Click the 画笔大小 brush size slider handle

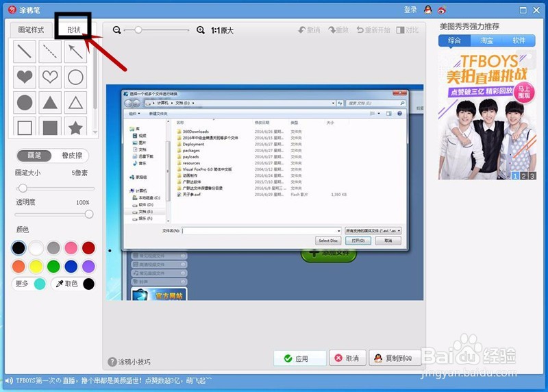coord(23,188)
